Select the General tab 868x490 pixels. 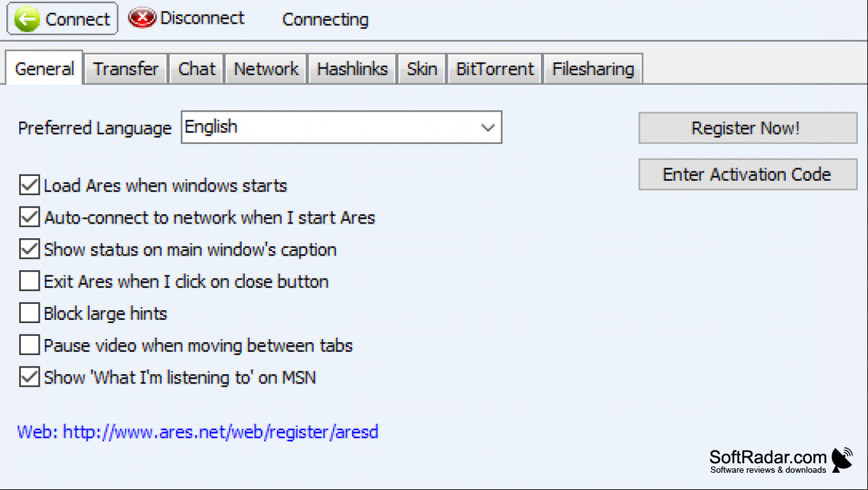pyautogui.click(x=45, y=68)
